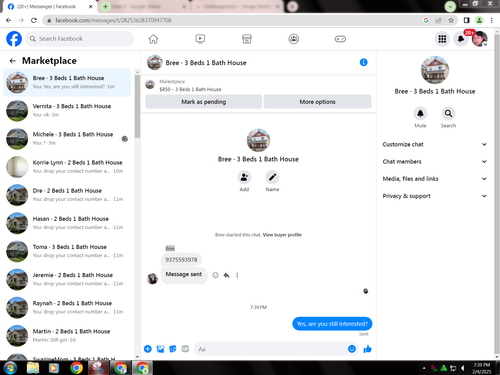Image resolution: width=500 pixels, height=375 pixels.
Task: Expand Customize chat section
Action: (435, 144)
